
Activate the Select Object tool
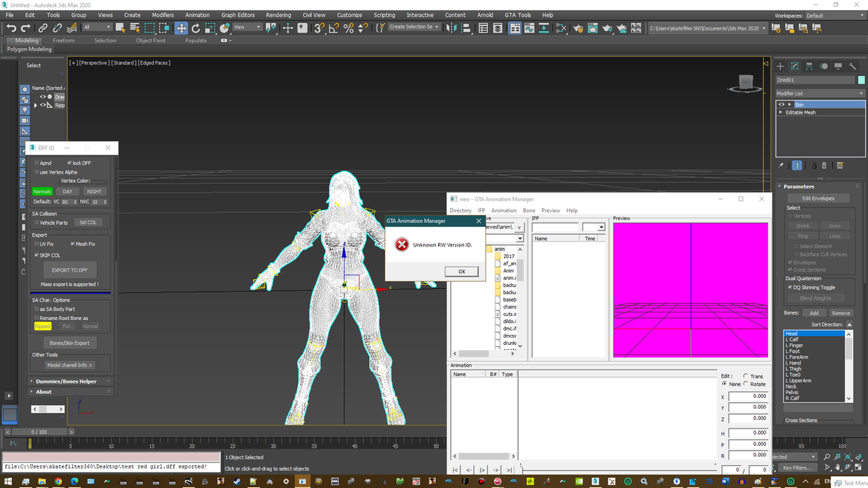(120, 28)
